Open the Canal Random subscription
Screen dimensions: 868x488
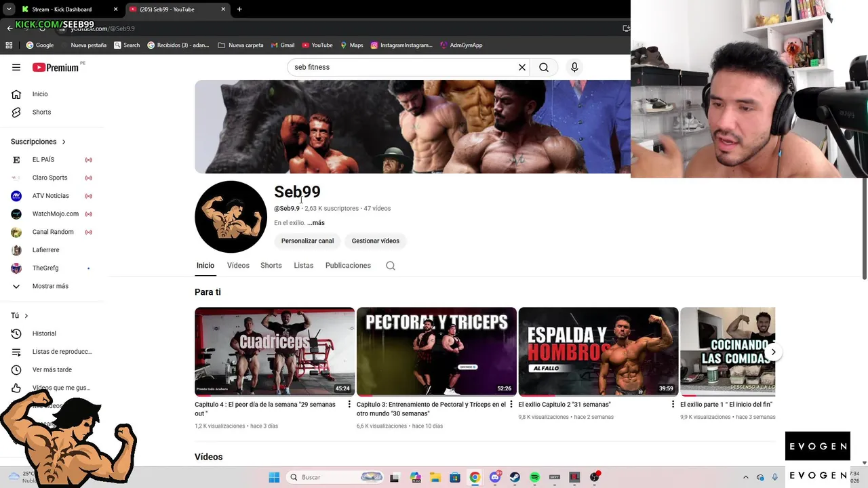(x=52, y=232)
